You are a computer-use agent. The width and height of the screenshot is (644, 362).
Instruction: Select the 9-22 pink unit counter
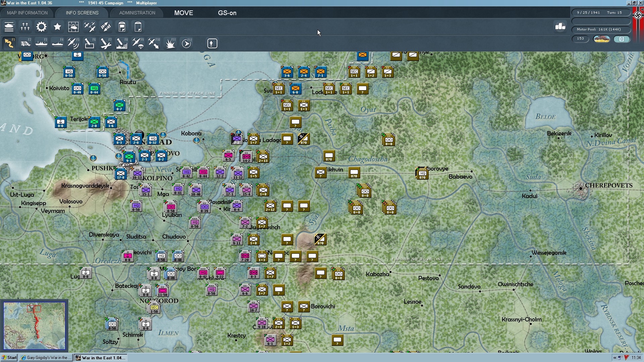pyautogui.click(x=220, y=274)
